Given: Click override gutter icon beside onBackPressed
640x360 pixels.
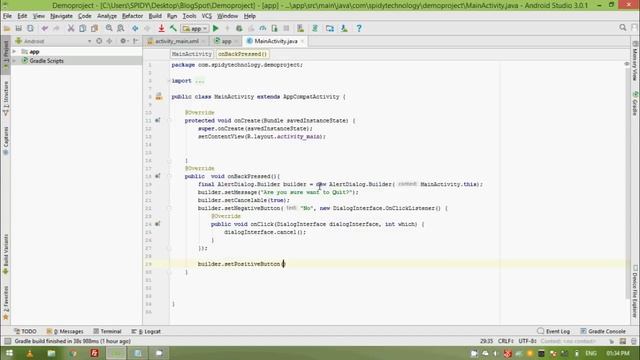Looking at the screenshot, I should coord(158,176).
